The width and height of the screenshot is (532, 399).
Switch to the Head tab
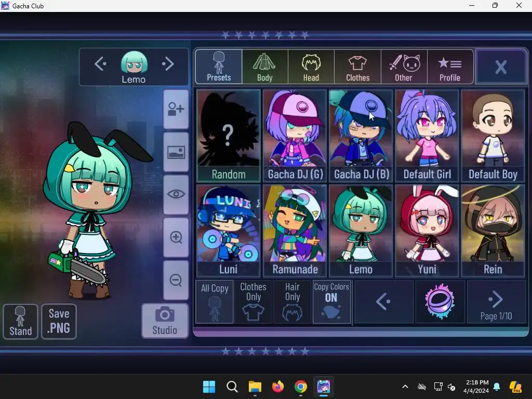(x=311, y=67)
